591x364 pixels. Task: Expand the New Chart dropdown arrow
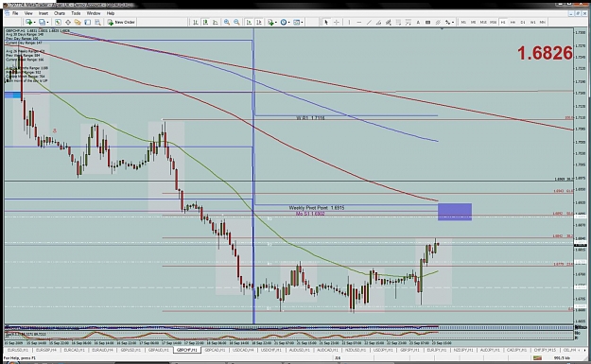[x=35, y=23]
